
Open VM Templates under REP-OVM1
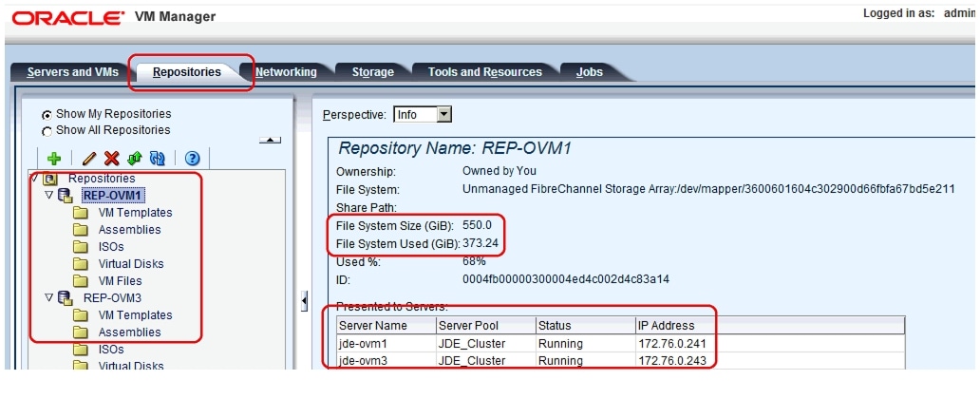135,213
